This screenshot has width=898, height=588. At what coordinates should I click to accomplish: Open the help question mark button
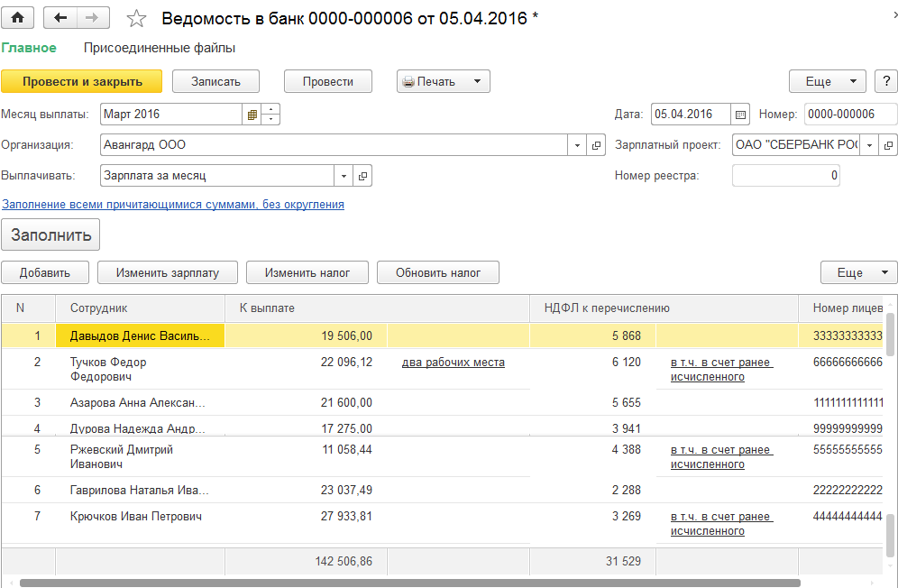[x=885, y=81]
